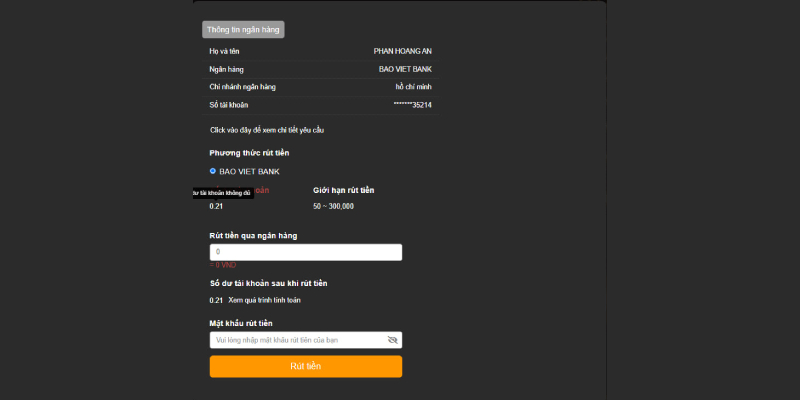Click the masked account number ending 35214

[412, 105]
